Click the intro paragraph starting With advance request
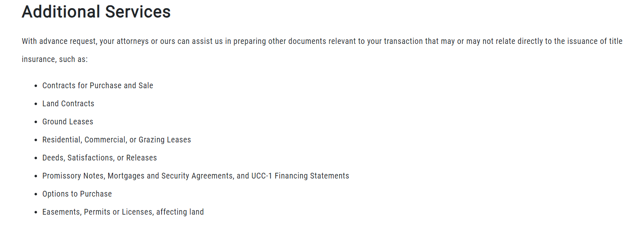The height and width of the screenshot is (229, 644). tap(322, 50)
